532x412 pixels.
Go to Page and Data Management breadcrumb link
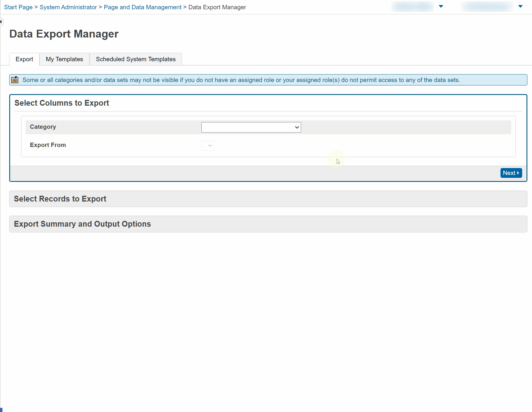pyautogui.click(x=142, y=7)
